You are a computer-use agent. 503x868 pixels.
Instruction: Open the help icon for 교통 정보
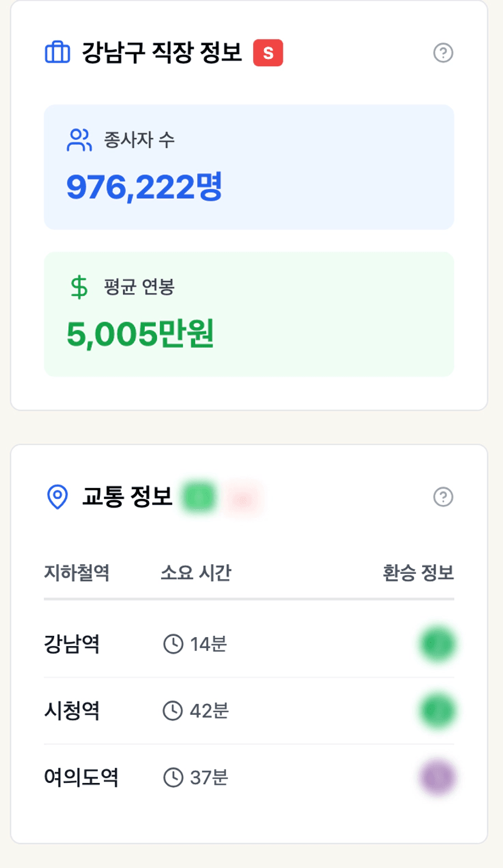tap(443, 497)
